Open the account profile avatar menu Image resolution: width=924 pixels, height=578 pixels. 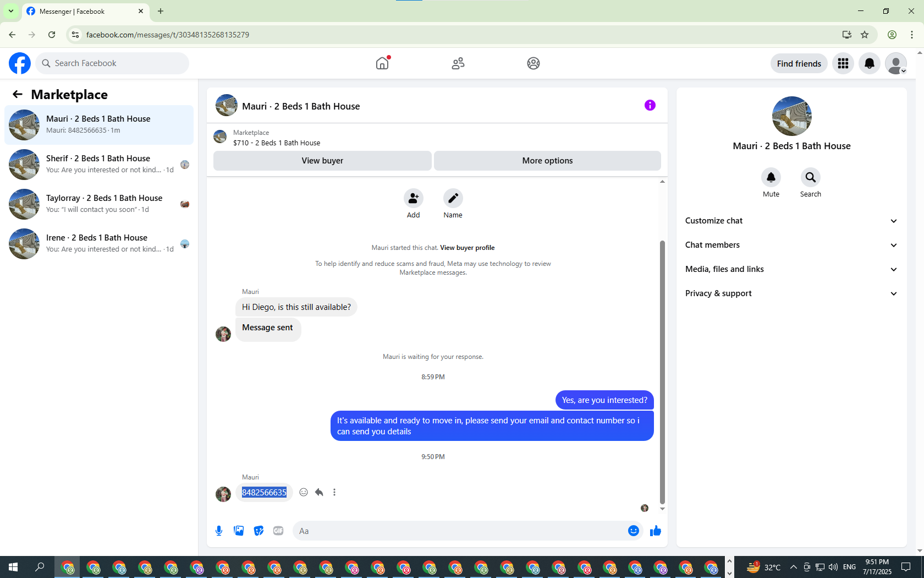(x=896, y=63)
